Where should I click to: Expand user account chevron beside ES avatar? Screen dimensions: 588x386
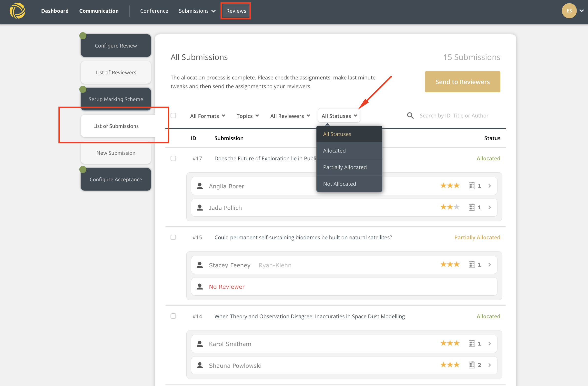[582, 11]
